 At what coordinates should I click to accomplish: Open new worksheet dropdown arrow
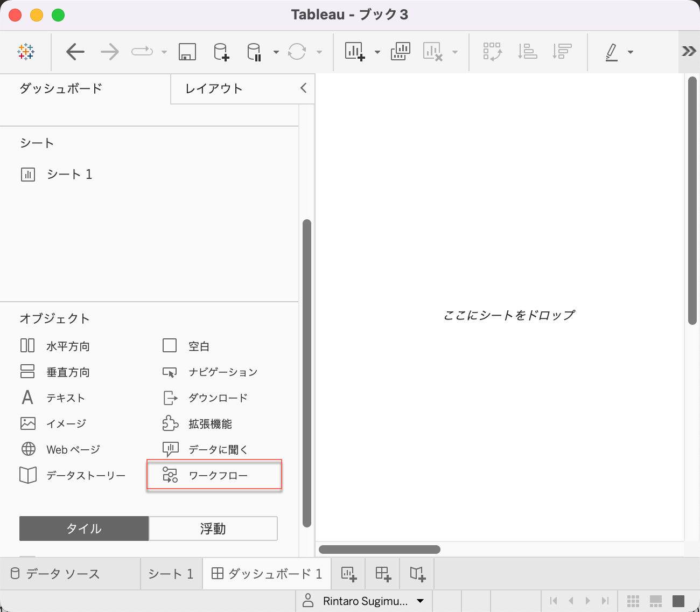(377, 52)
